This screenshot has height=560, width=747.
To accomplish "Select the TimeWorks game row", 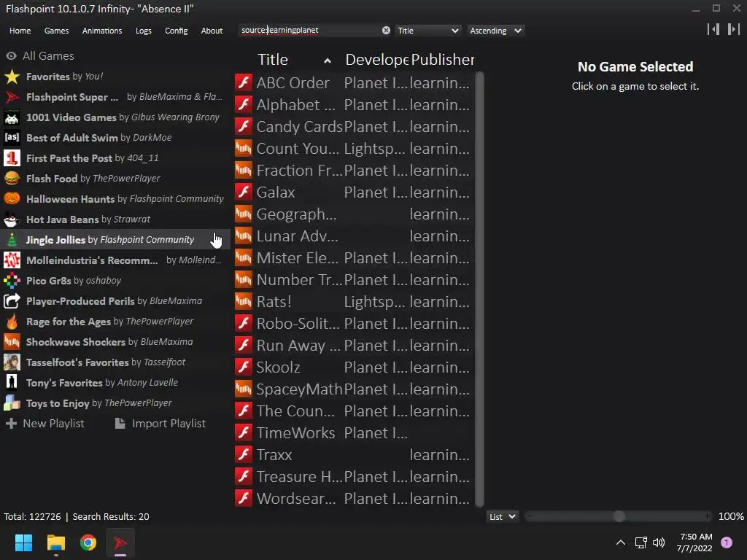I will (x=354, y=433).
